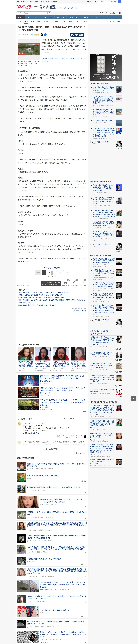
Task: Click the Yahoo! JAPAN News logo
Action: [x=28, y=7]
